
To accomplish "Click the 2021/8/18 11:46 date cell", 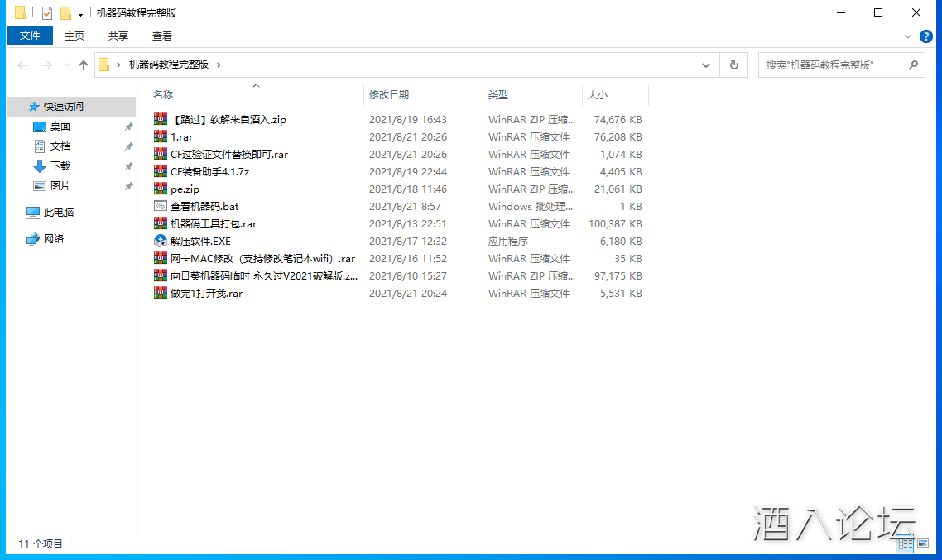I will point(408,189).
